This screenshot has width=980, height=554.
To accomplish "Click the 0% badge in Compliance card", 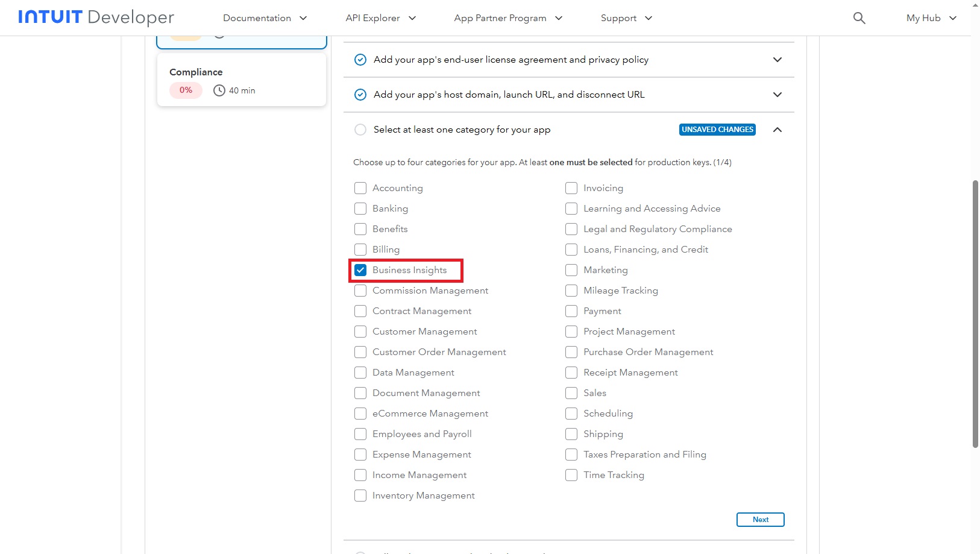I will (186, 90).
